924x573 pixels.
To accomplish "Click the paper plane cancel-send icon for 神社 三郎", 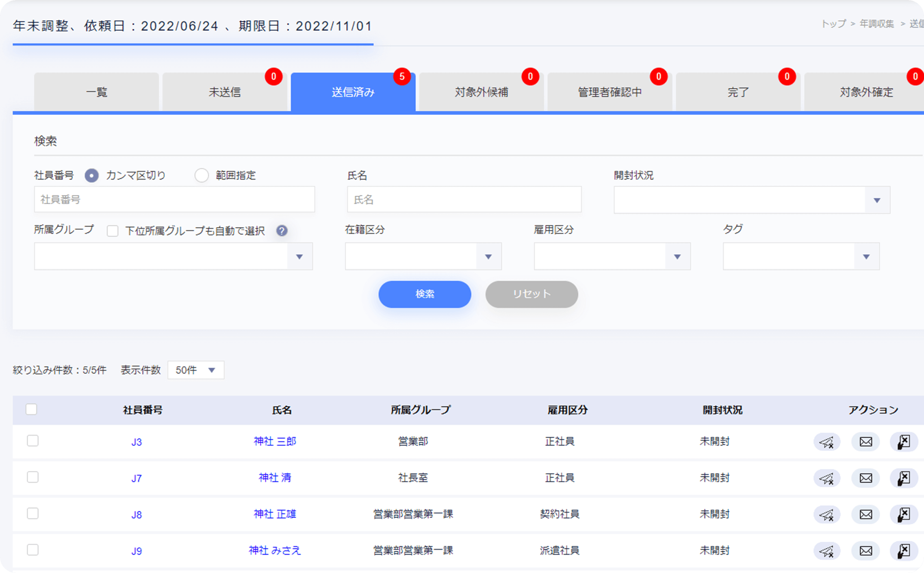I will click(826, 442).
